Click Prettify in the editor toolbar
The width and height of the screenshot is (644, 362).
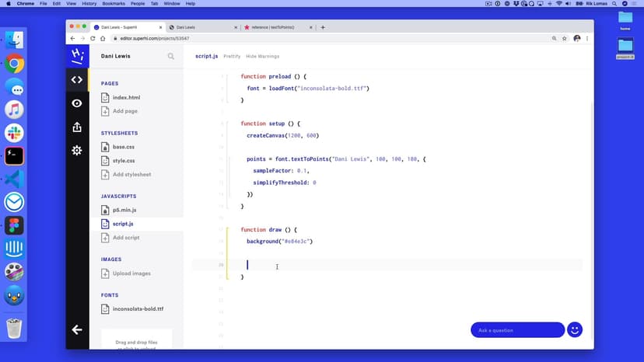[232, 56]
